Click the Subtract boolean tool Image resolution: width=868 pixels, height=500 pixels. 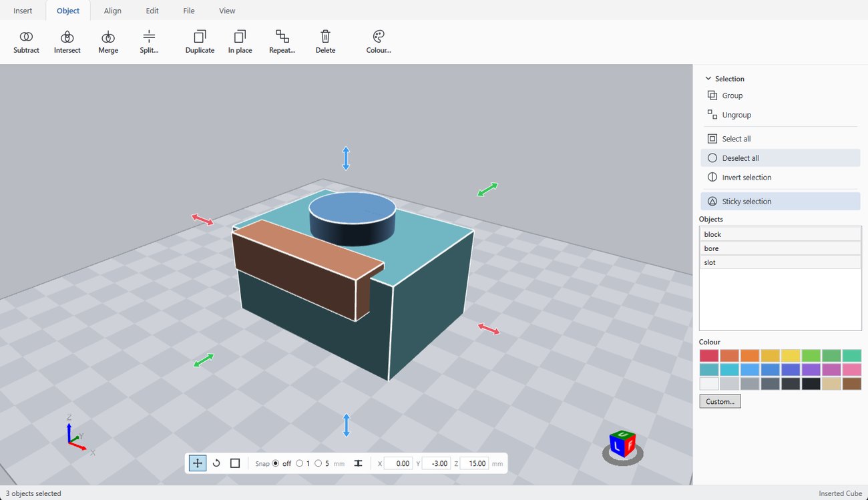(26, 42)
